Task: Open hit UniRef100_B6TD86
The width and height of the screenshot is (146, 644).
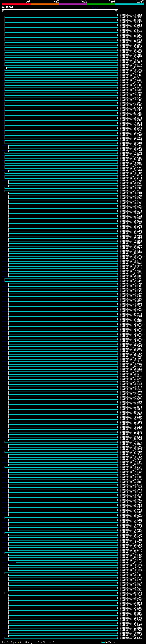Action: tap(131, 50)
